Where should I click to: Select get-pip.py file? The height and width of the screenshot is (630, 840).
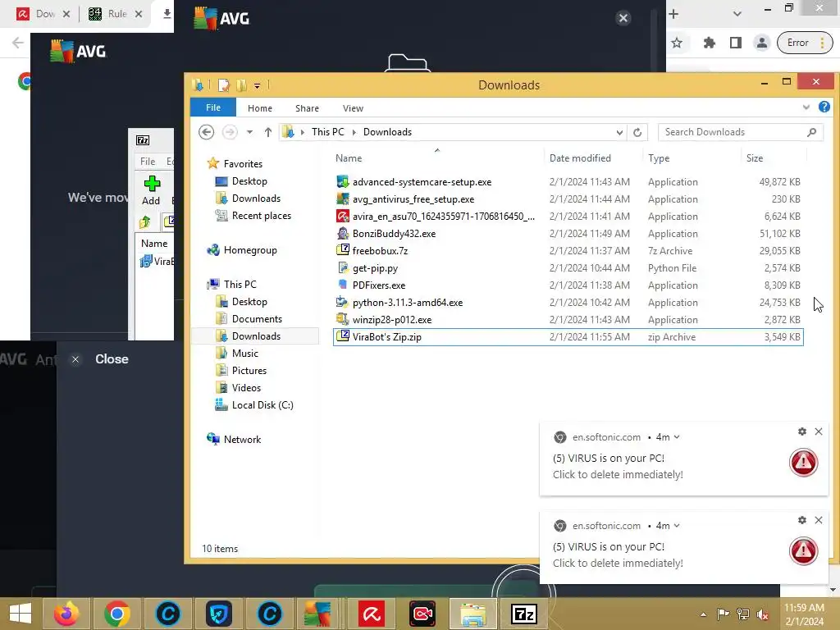(x=568, y=268)
